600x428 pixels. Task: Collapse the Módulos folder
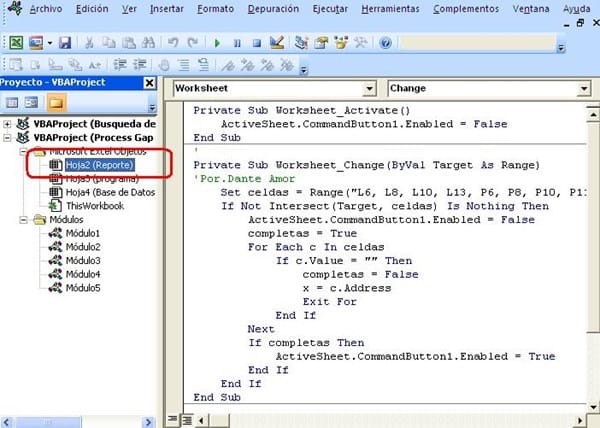23,220
